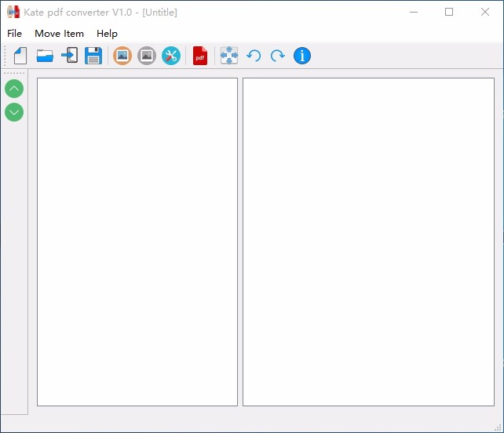This screenshot has height=433, width=504.
Task: Click the import file arrow icon
Action: coord(69,55)
